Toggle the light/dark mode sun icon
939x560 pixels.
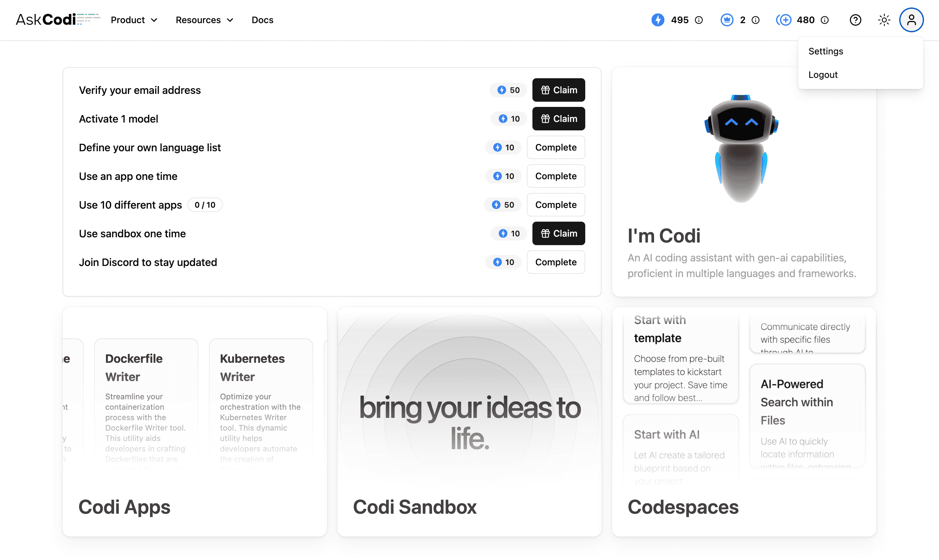click(x=884, y=20)
